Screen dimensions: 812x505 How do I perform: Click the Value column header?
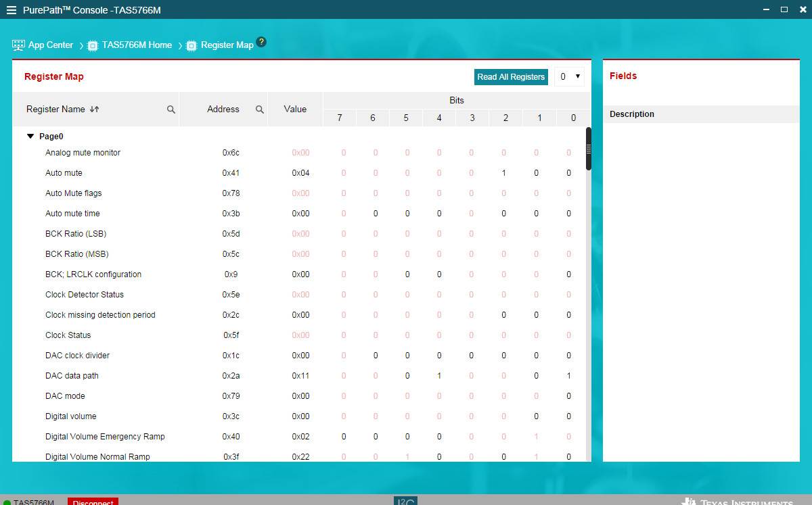(x=295, y=109)
